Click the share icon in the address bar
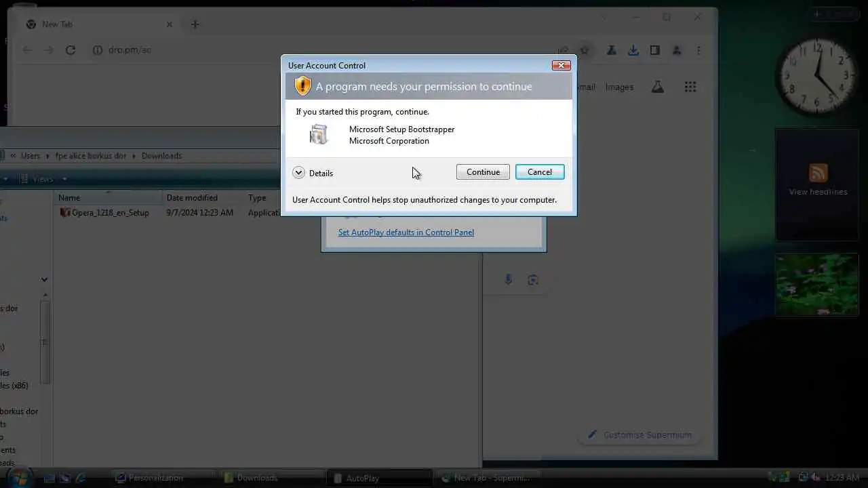 tap(563, 50)
